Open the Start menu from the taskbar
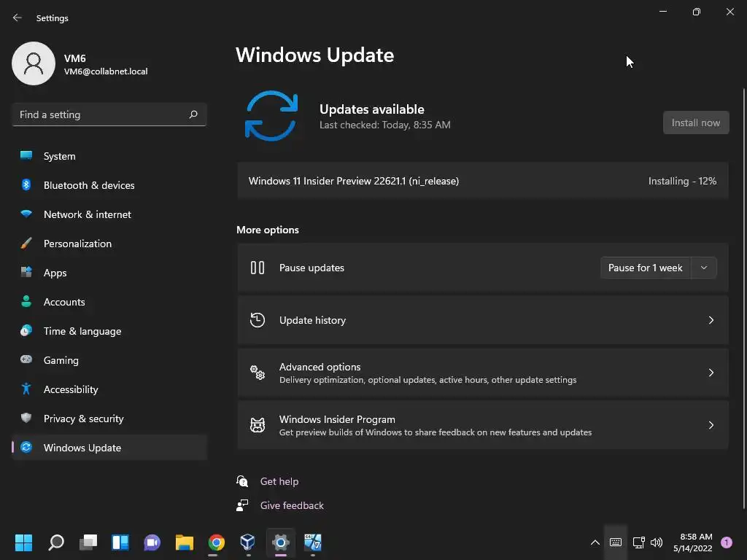This screenshot has height=560, width=747. (x=23, y=542)
